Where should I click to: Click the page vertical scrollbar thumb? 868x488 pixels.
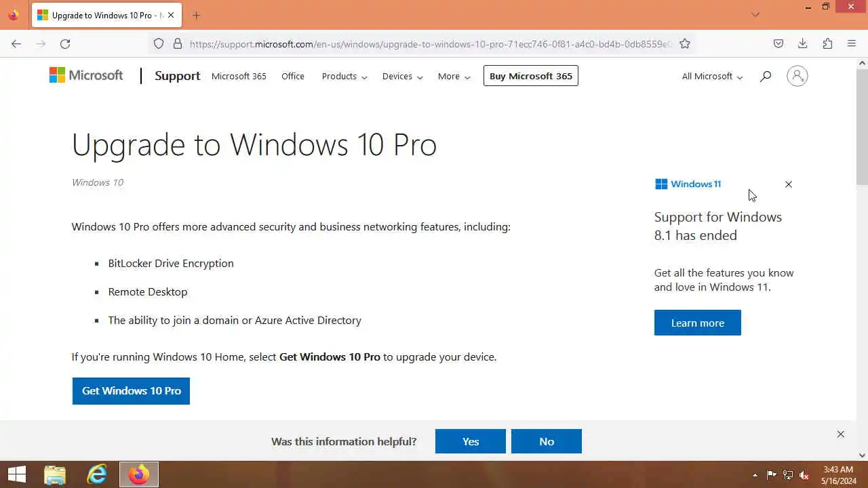coord(862,127)
